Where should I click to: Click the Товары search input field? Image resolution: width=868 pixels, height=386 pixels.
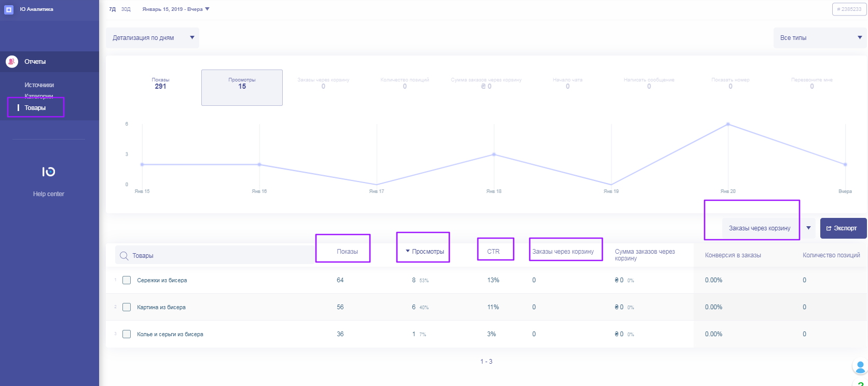(218, 256)
